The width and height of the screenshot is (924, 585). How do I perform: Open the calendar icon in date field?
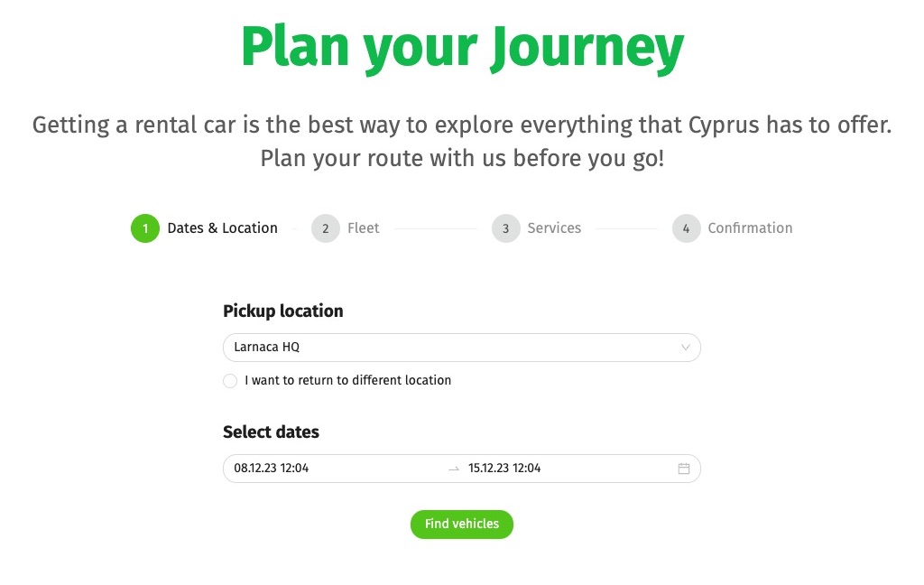pyautogui.click(x=684, y=469)
